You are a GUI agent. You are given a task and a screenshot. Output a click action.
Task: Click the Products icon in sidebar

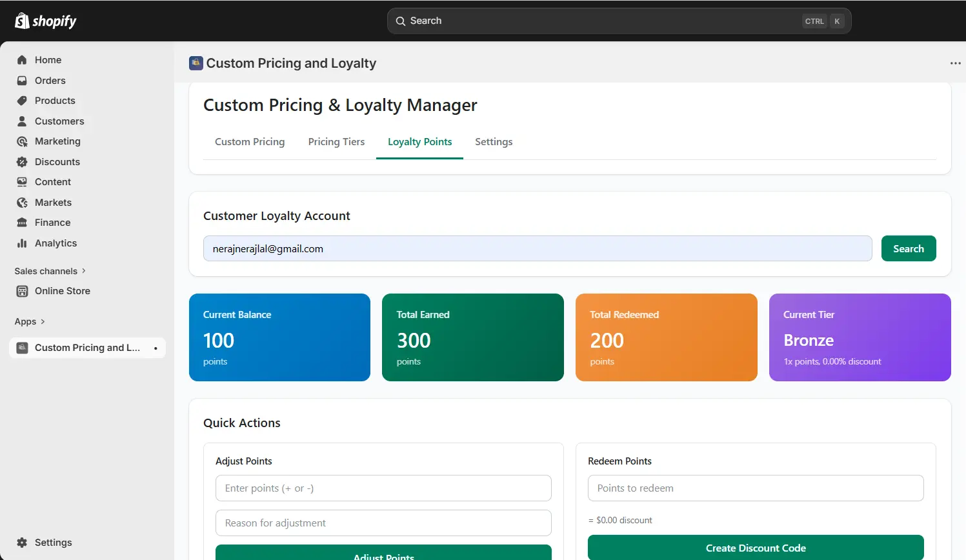click(21, 101)
